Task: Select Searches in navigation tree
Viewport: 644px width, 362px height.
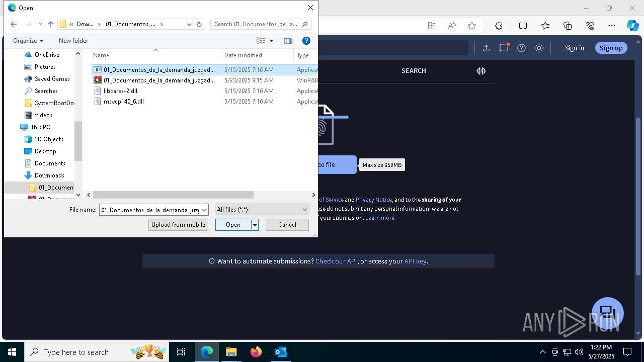Action: tap(46, 91)
